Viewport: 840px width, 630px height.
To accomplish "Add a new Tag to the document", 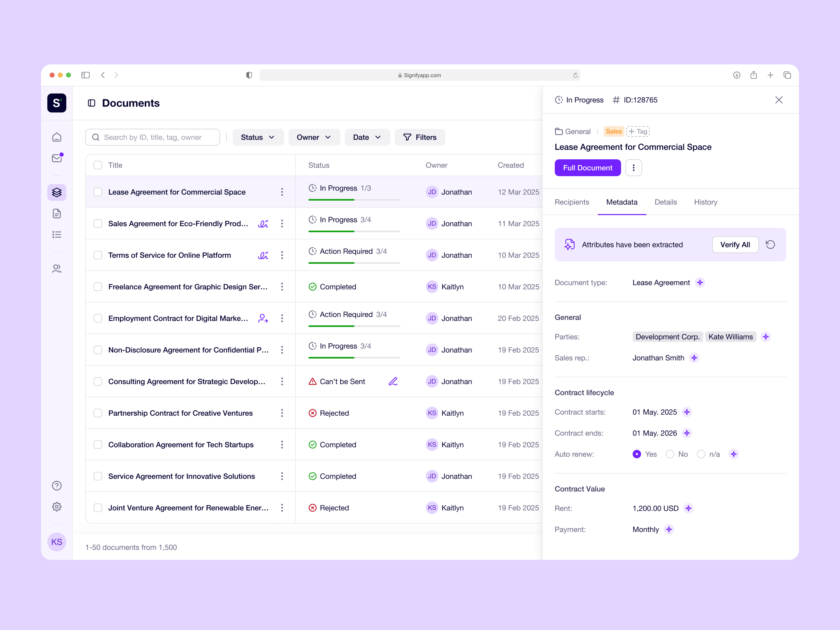I will point(638,131).
